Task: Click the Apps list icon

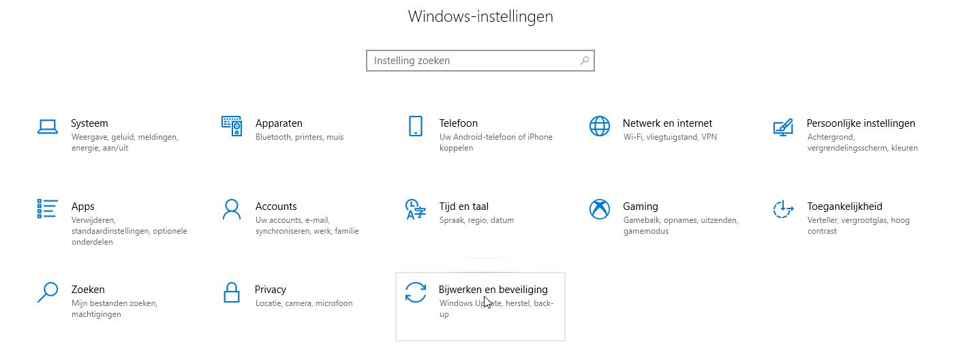Action: click(47, 209)
